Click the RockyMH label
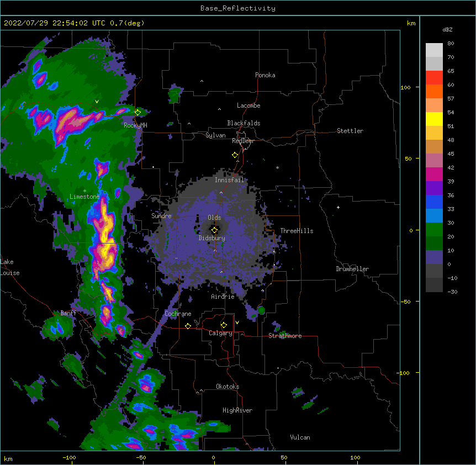 pos(135,125)
